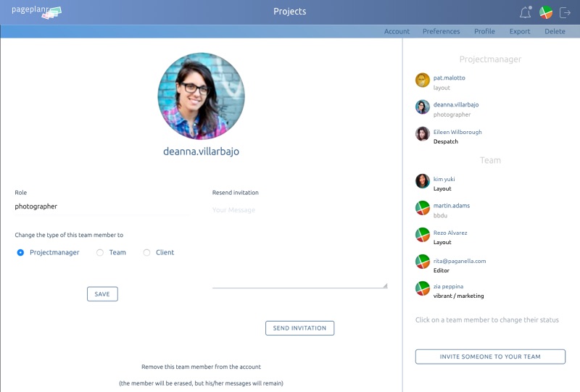Click the Team section heading
580x392 pixels.
490,160
